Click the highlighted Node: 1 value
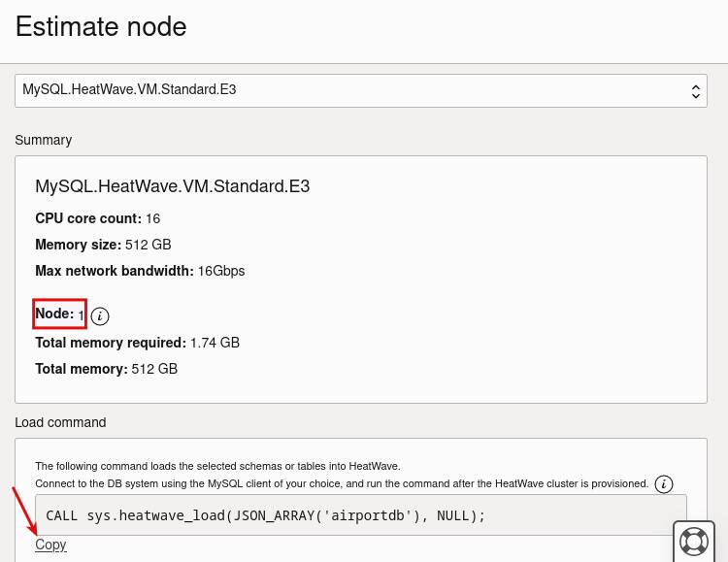This screenshot has height=562, width=728. point(59,314)
